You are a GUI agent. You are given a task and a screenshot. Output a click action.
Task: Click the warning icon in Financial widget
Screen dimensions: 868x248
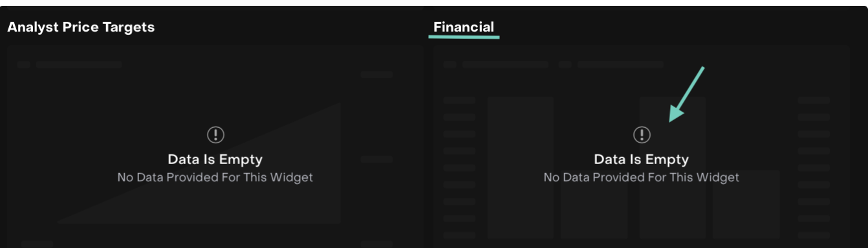[x=642, y=134]
